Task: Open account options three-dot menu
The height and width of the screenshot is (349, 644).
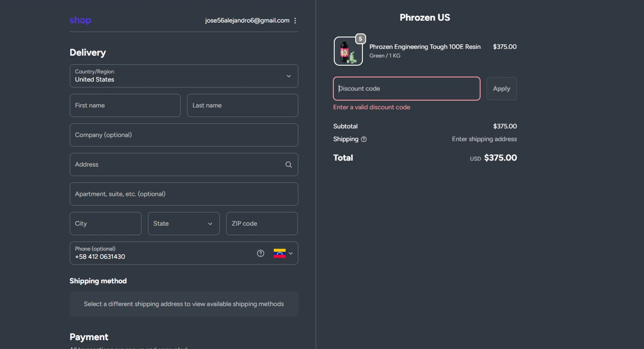Action: (295, 21)
